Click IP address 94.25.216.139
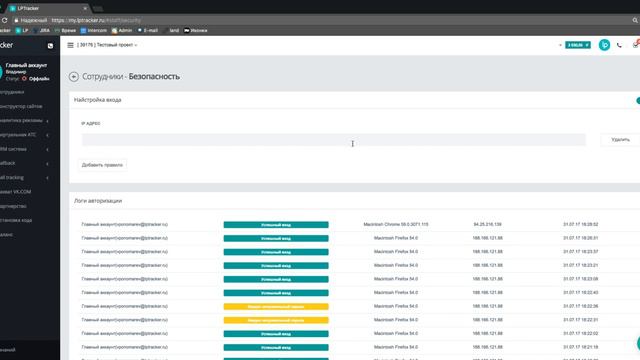 pyautogui.click(x=487, y=224)
